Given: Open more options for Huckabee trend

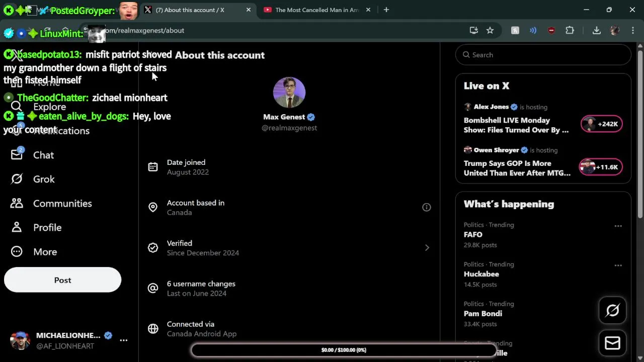Looking at the screenshot, I should pyautogui.click(x=618, y=265).
